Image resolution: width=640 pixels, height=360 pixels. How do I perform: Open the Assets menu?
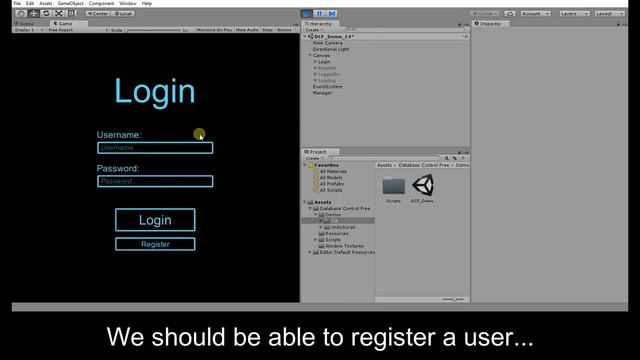click(46, 3)
